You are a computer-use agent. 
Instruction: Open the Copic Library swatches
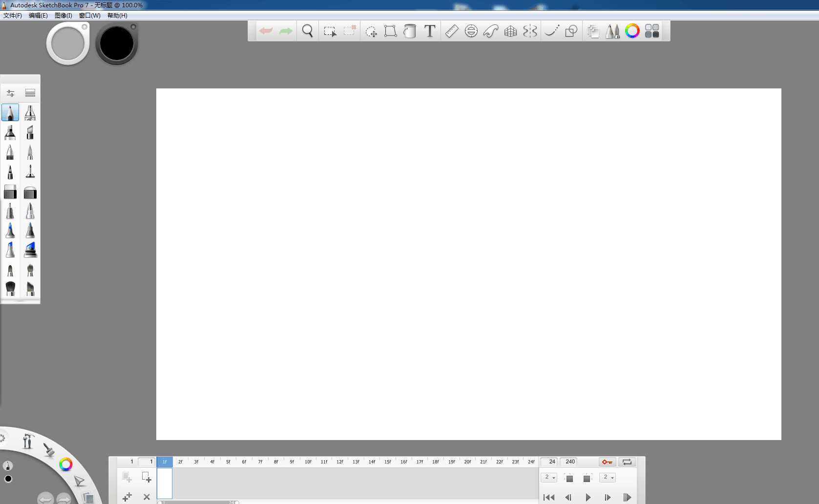click(x=652, y=31)
